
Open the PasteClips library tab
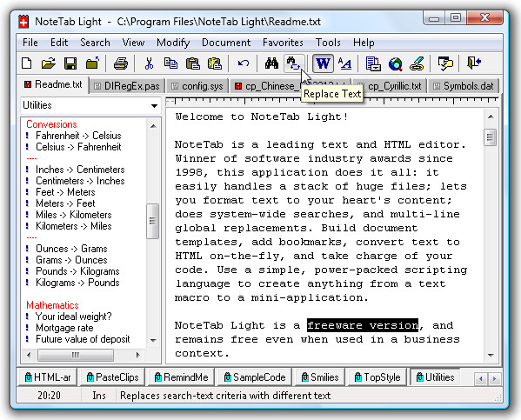click(112, 377)
